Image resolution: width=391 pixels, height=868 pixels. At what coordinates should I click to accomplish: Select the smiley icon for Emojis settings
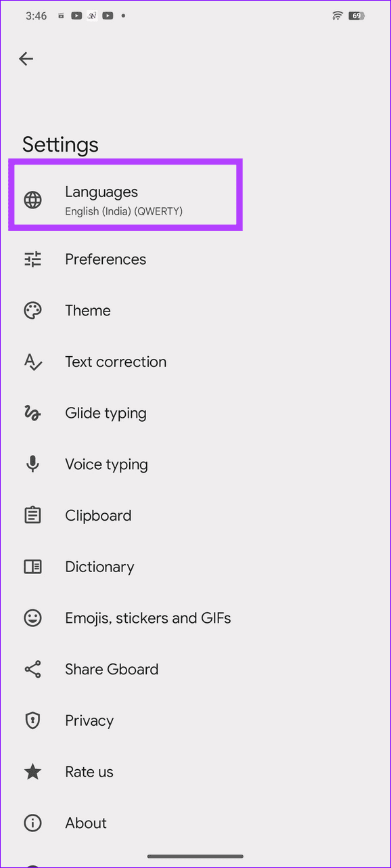(x=32, y=617)
